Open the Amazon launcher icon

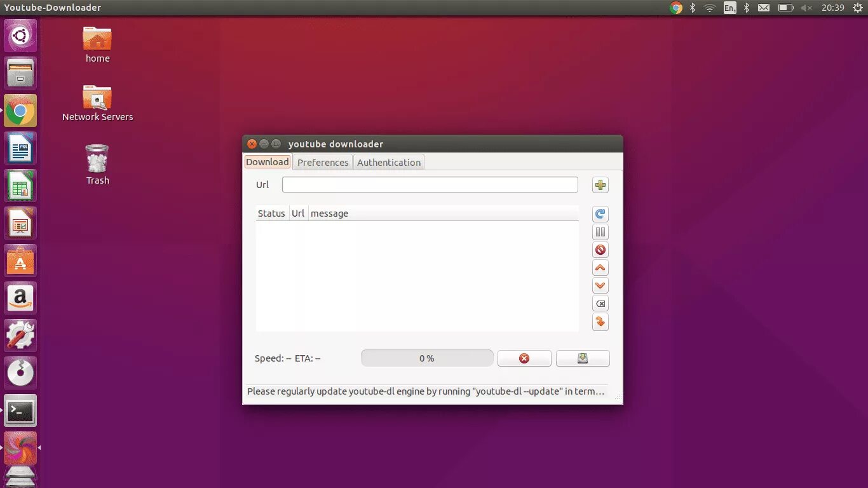20,299
